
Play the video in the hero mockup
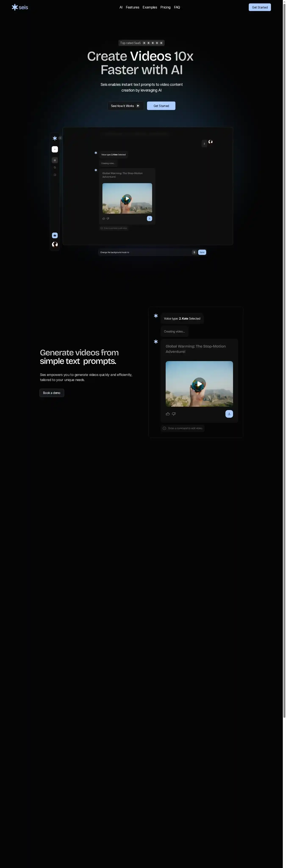pos(127,199)
